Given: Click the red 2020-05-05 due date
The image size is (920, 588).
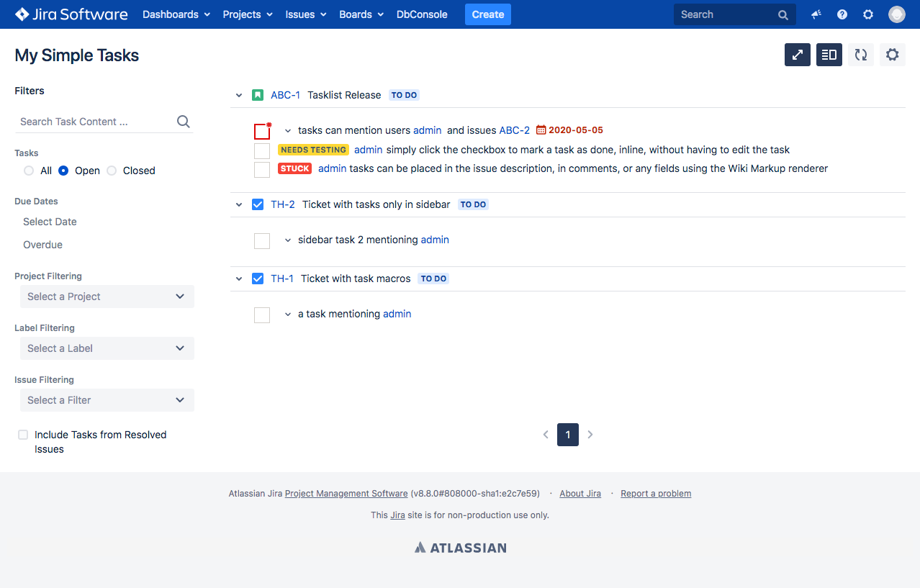Looking at the screenshot, I should [576, 130].
